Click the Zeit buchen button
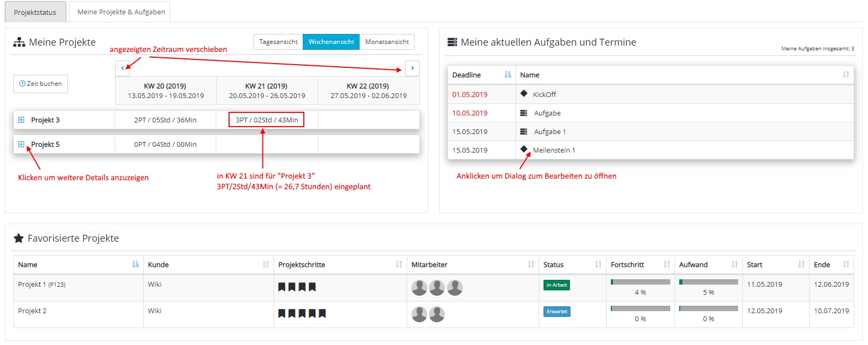This screenshot has height=345, width=868. 40,84
